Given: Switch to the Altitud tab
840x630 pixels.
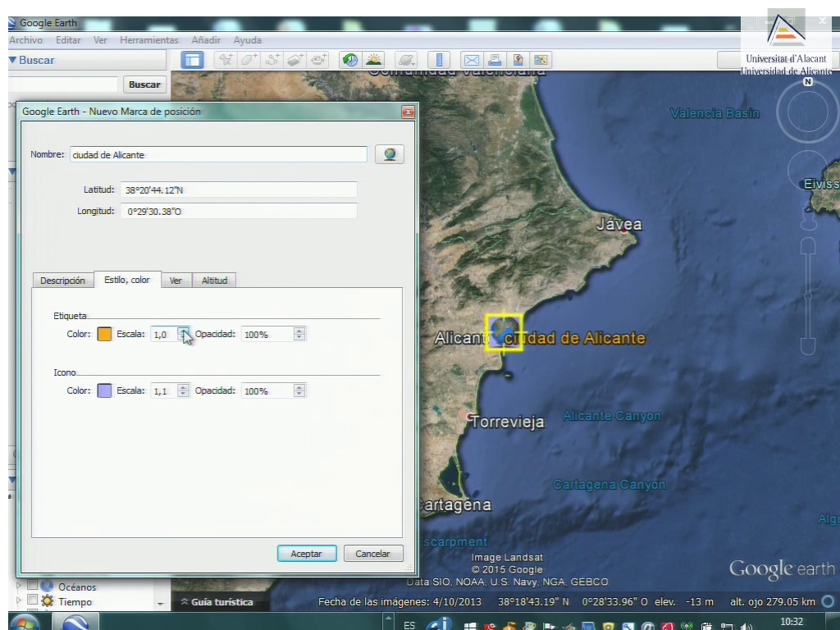Looking at the screenshot, I should pyautogui.click(x=214, y=281).
